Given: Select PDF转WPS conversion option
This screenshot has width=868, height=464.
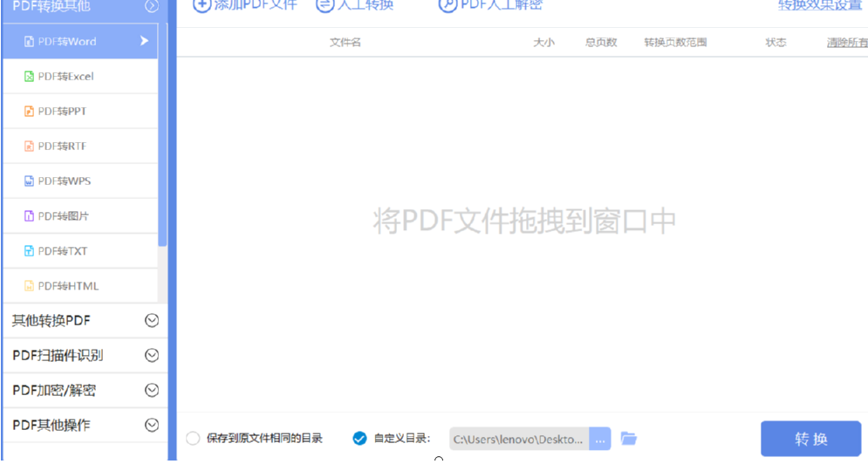Looking at the screenshot, I should point(80,181).
